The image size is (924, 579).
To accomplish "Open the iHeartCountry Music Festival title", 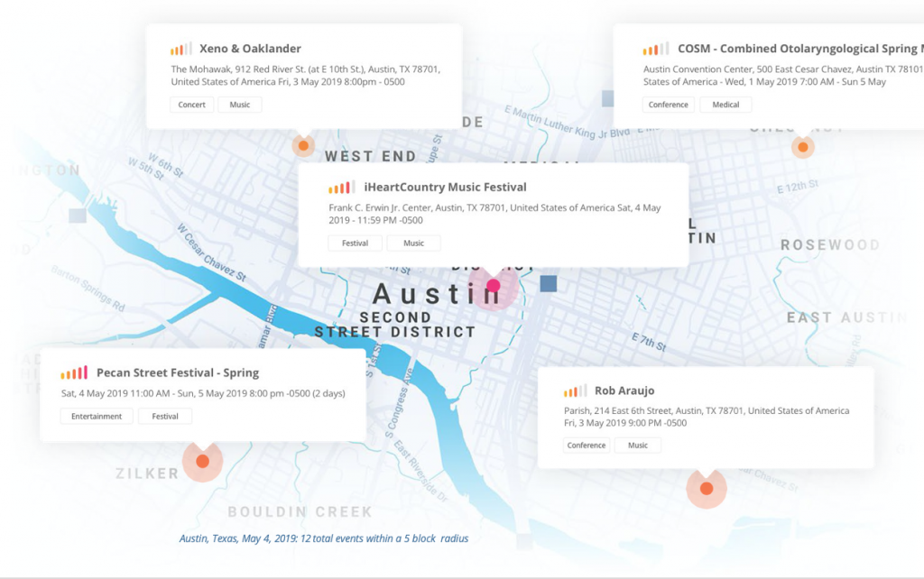I will 446,188.
